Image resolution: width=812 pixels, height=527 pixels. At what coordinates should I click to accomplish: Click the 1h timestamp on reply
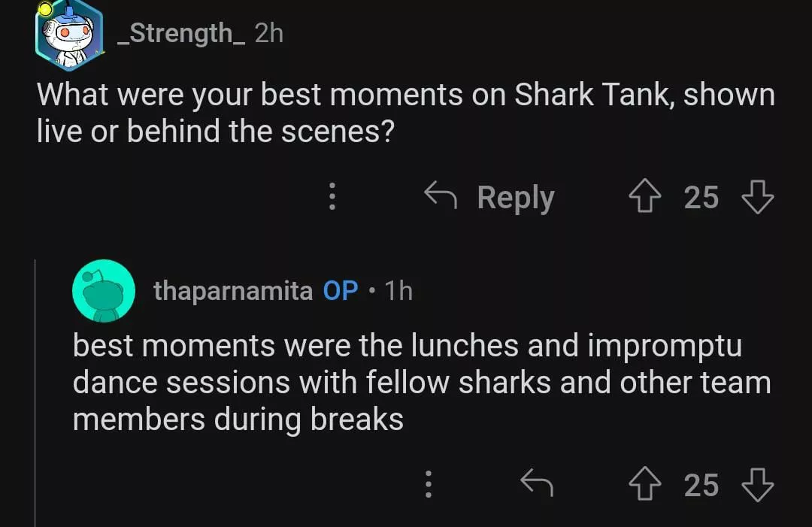coord(398,291)
